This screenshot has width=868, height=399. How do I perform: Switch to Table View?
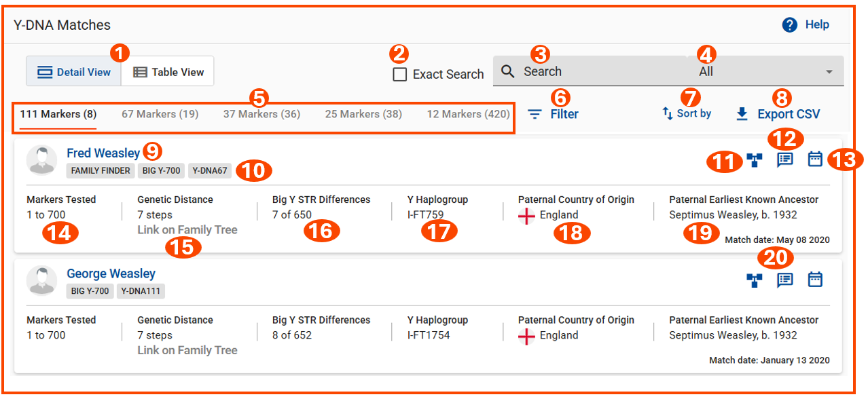(x=168, y=72)
